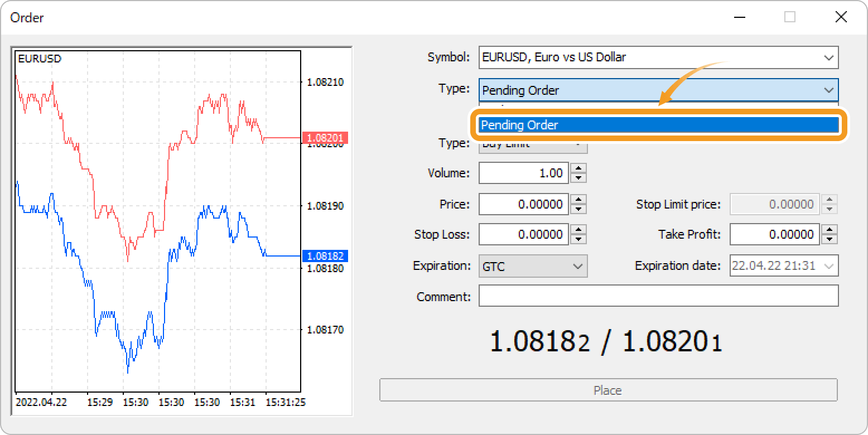The width and height of the screenshot is (868, 435).
Task: Click the large 1.08182 / 1.08201 quote
Action: (606, 341)
